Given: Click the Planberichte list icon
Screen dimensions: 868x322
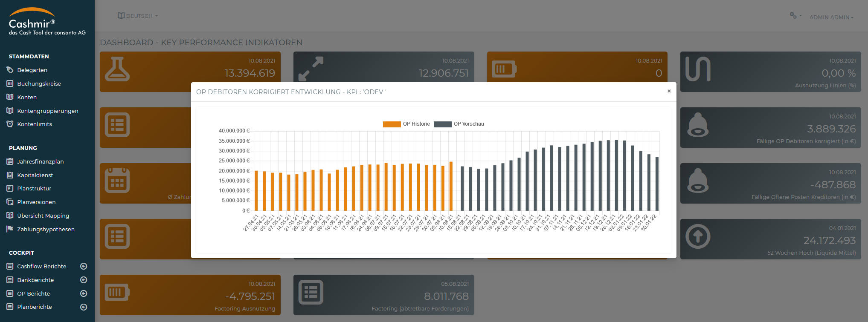Looking at the screenshot, I should tap(10, 307).
